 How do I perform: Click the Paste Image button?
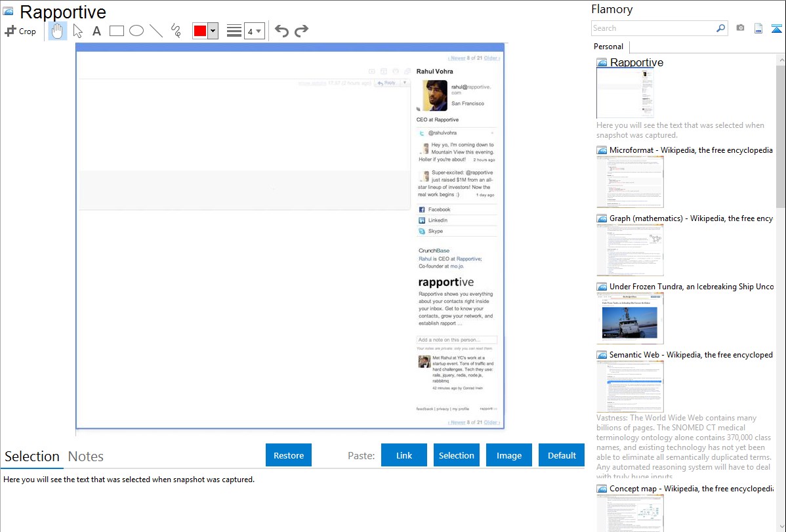[x=508, y=455]
